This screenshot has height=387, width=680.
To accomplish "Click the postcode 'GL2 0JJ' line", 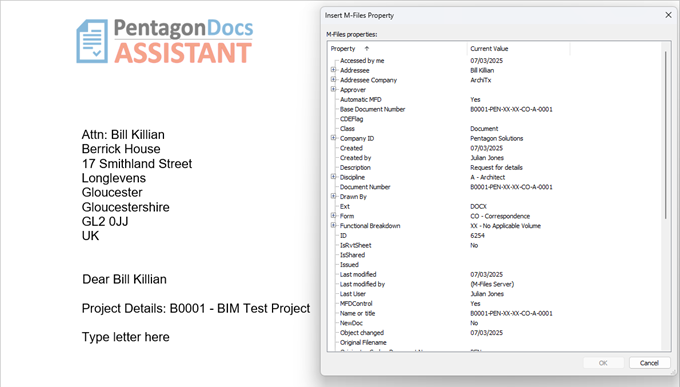I will (x=105, y=222).
